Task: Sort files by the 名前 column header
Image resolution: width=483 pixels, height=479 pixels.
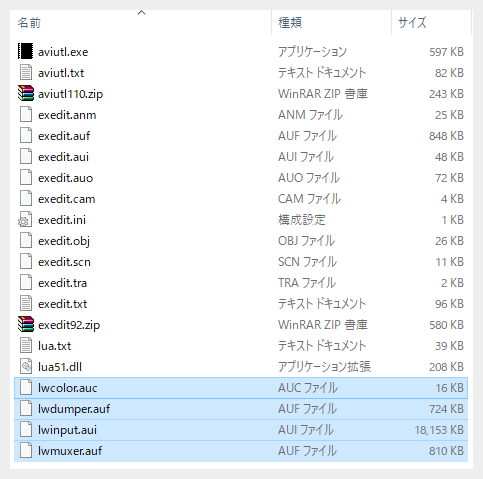Action: 29,23
